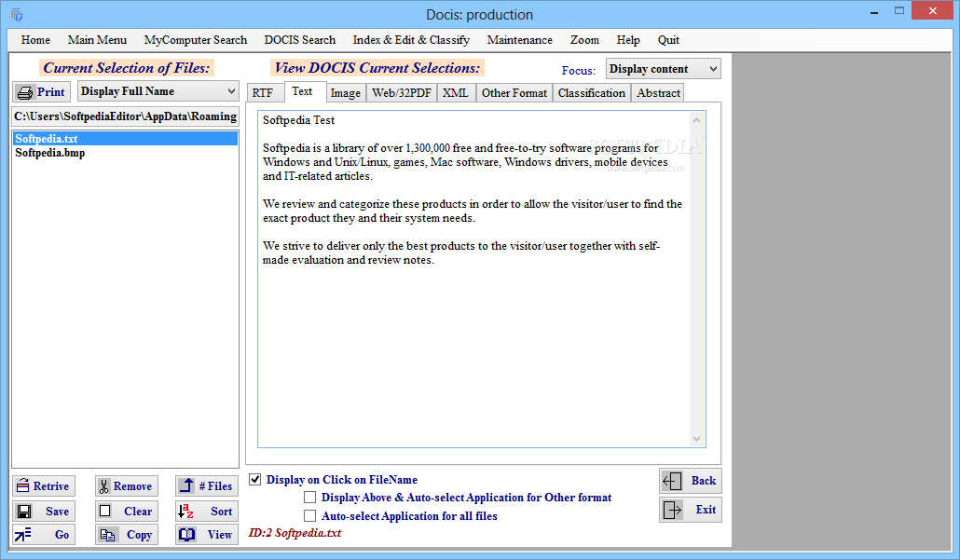This screenshot has width=960, height=560.
Task: Switch to the Web/32PDF tab
Action: (402, 93)
